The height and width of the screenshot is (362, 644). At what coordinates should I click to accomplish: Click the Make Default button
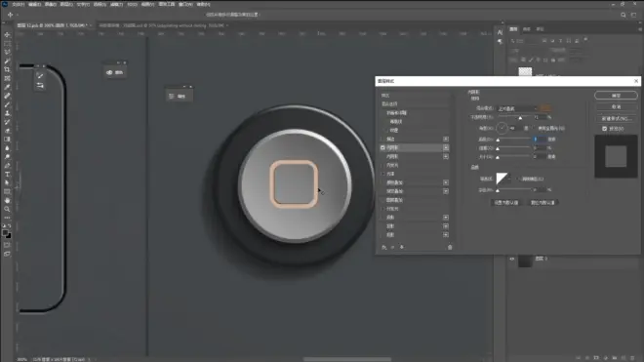pyautogui.click(x=506, y=203)
